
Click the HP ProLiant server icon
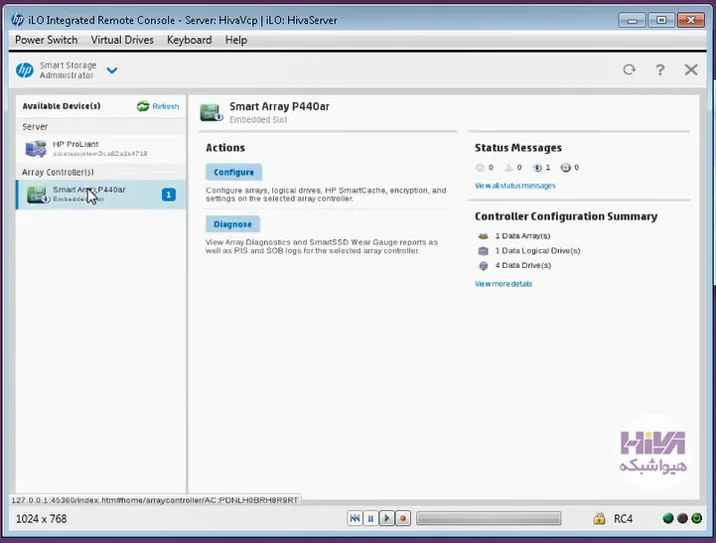tap(36, 149)
